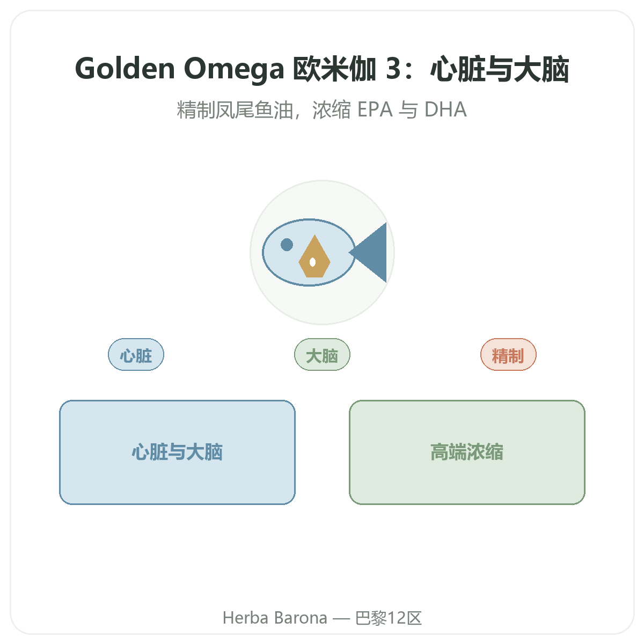Click the EPA text in the subtitle

click(x=375, y=109)
